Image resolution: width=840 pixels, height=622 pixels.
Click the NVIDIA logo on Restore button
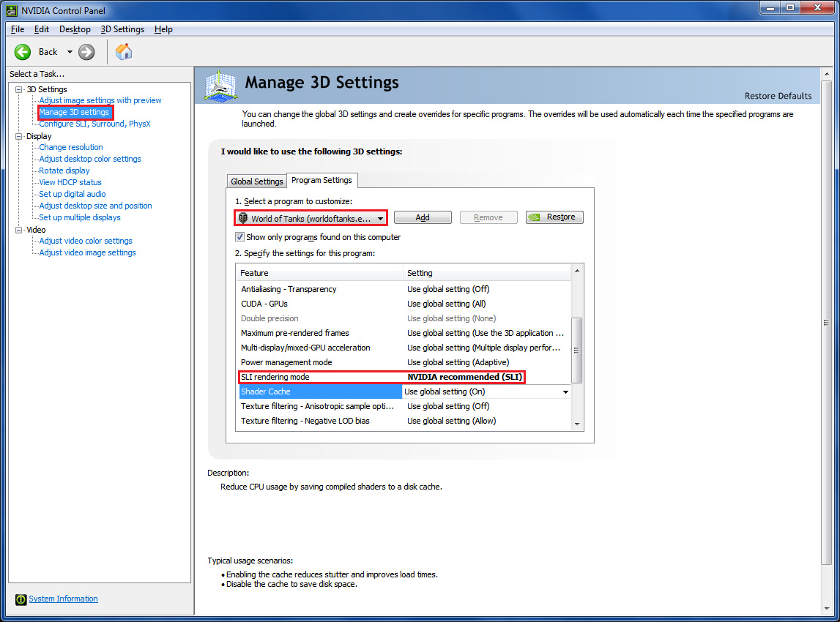pos(535,217)
